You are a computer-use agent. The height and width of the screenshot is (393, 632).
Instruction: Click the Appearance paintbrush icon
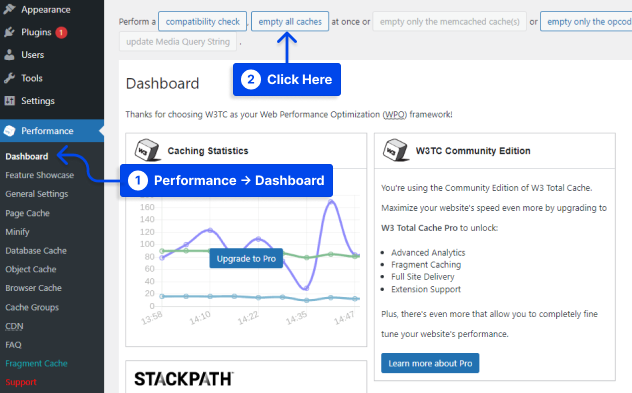click(9, 9)
